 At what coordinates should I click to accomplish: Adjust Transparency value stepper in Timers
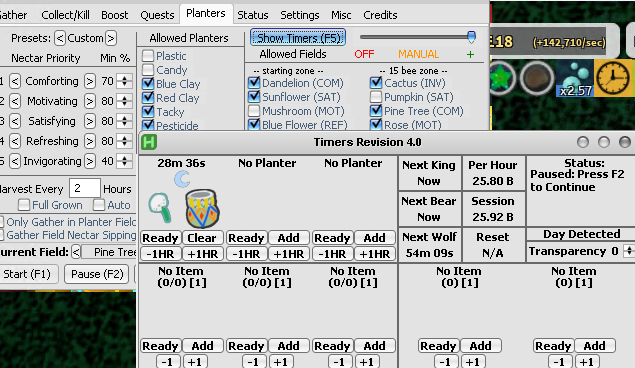coord(629,251)
